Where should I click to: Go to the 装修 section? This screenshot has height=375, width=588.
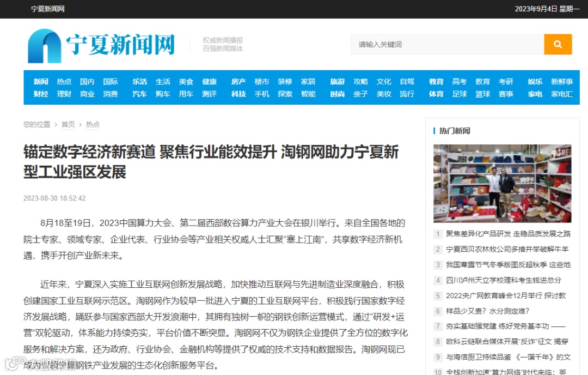pyautogui.click(x=285, y=81)
